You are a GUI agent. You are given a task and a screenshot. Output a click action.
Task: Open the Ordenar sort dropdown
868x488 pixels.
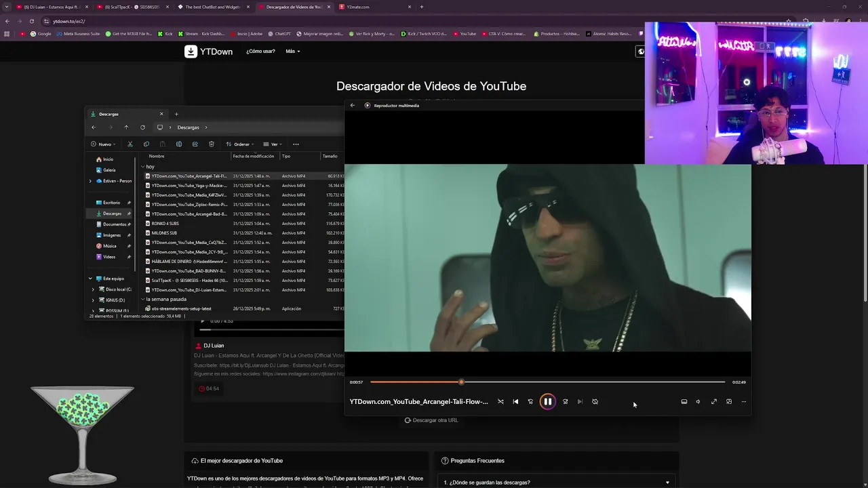click(240, 144)
